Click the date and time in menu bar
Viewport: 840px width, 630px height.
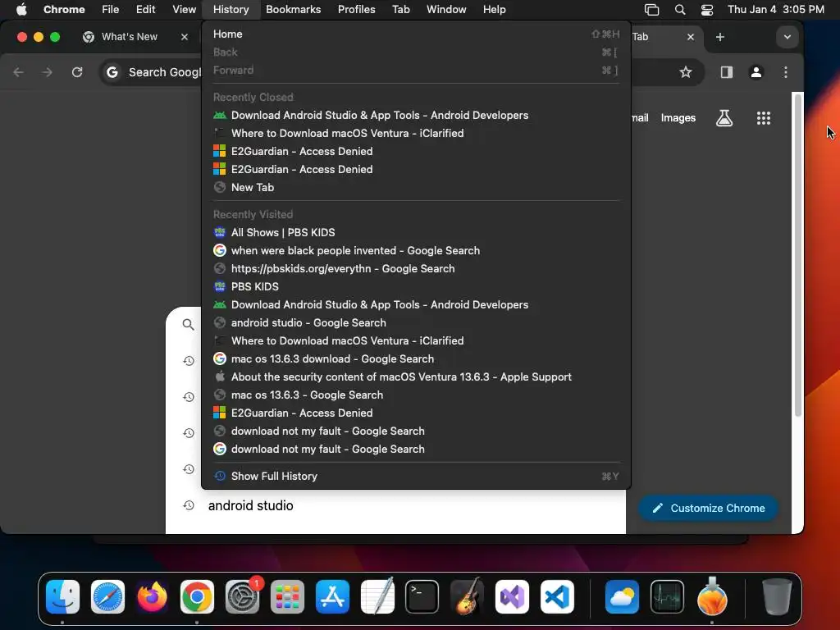(776, 9)
